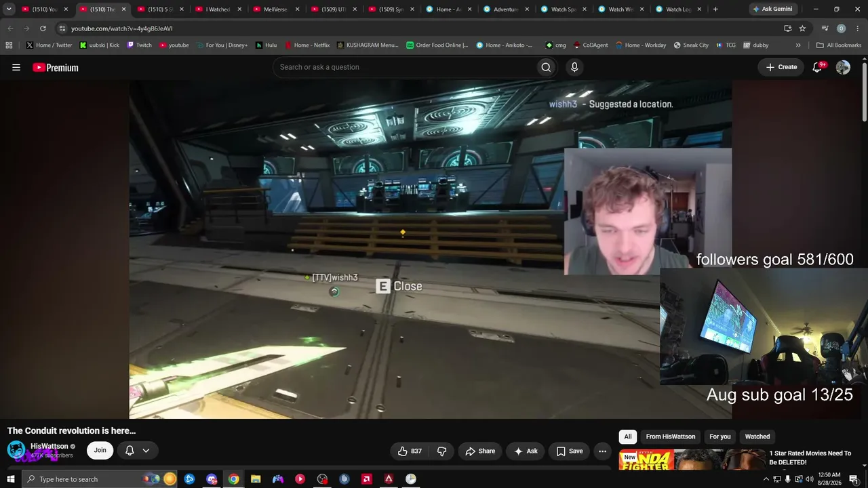Screen dimensions: 868x488
Task: Open the All Bookmarks folder
Action: (x=839, y=45)
